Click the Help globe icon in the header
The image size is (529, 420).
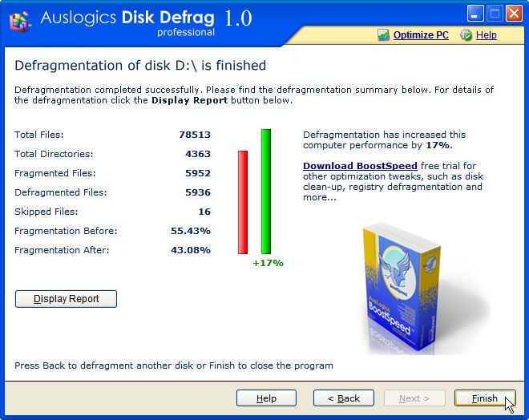coord(466,34)
